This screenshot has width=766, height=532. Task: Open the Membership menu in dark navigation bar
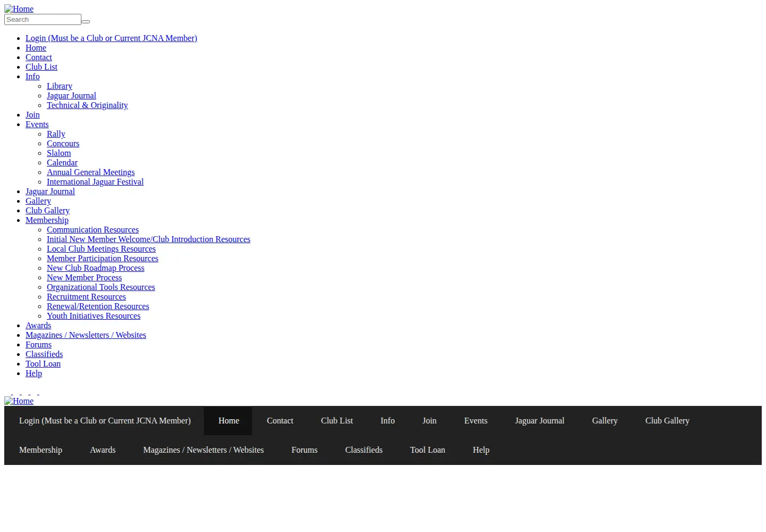(x=40, y=450)
